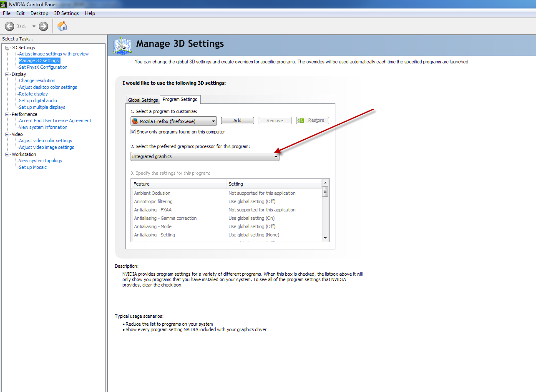The height and width of the screenshot is (392, 536).
Task: Open the Mozilla Firefox program dropdown
Action: [174, 121]
